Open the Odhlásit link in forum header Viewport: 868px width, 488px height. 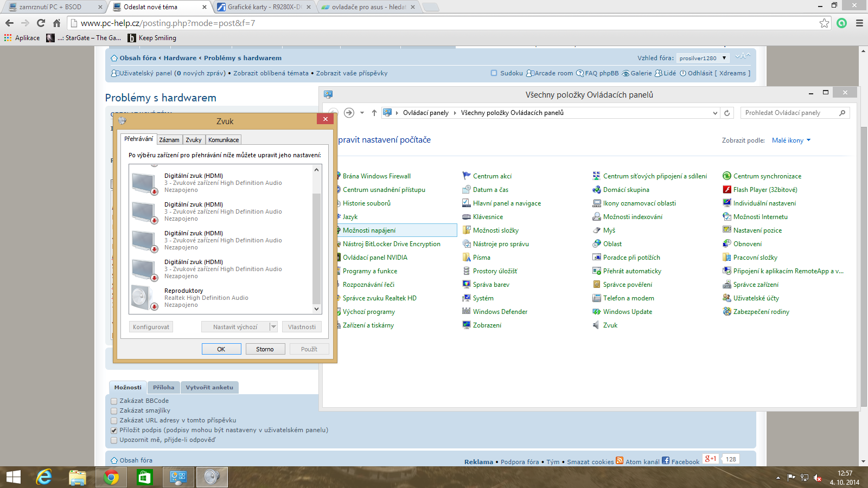pos(700,73)
